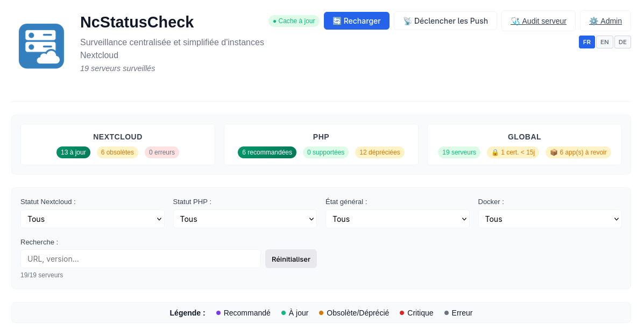Open the Statut PHP dropdown
644x329 pixels.
point(245,219)
